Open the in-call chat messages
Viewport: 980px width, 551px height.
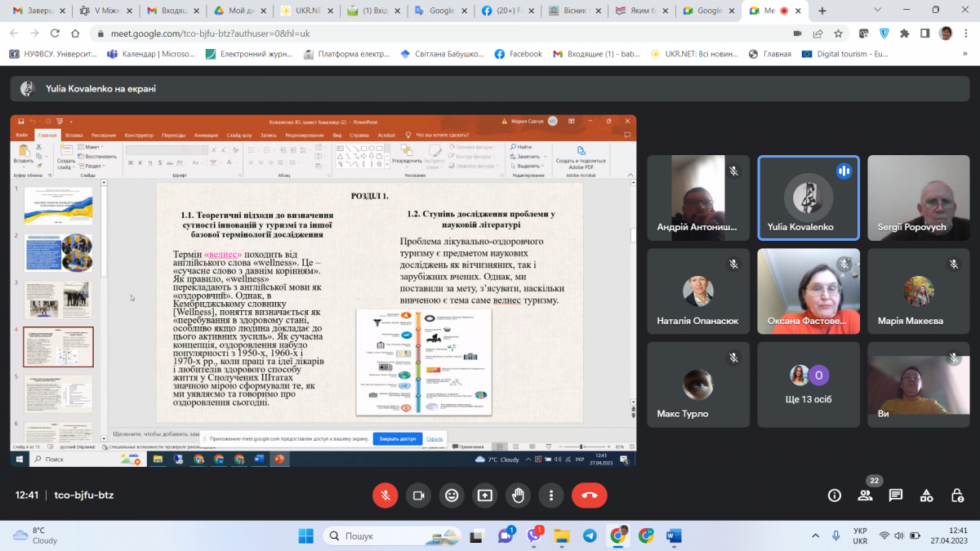click(896, 495)
